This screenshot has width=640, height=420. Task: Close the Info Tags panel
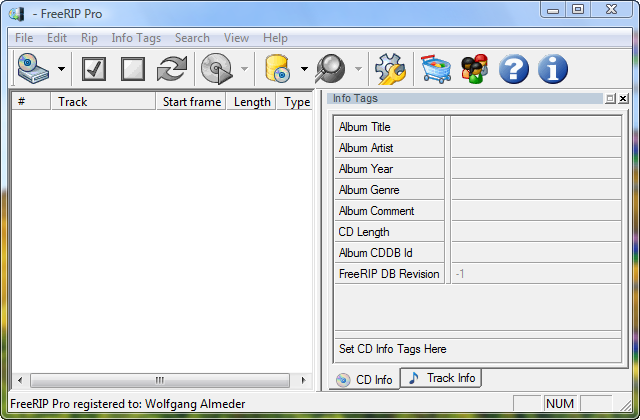tap(623, 98)
